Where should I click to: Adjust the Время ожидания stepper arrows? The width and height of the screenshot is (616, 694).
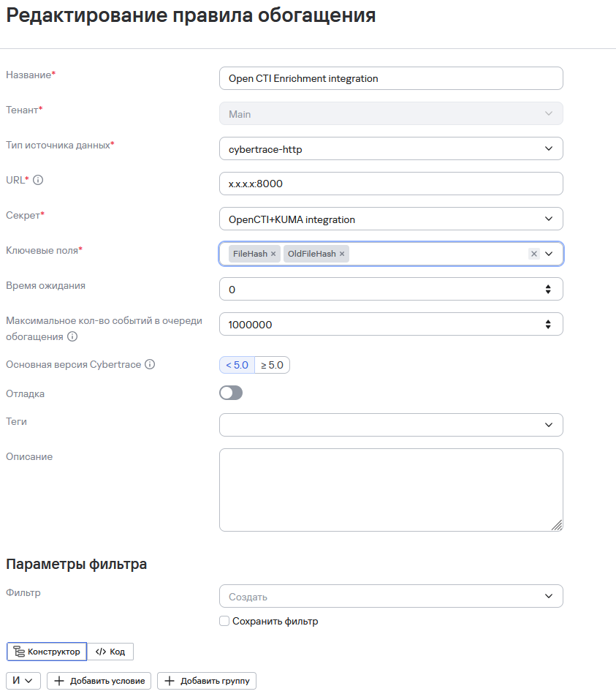[548, 289]
